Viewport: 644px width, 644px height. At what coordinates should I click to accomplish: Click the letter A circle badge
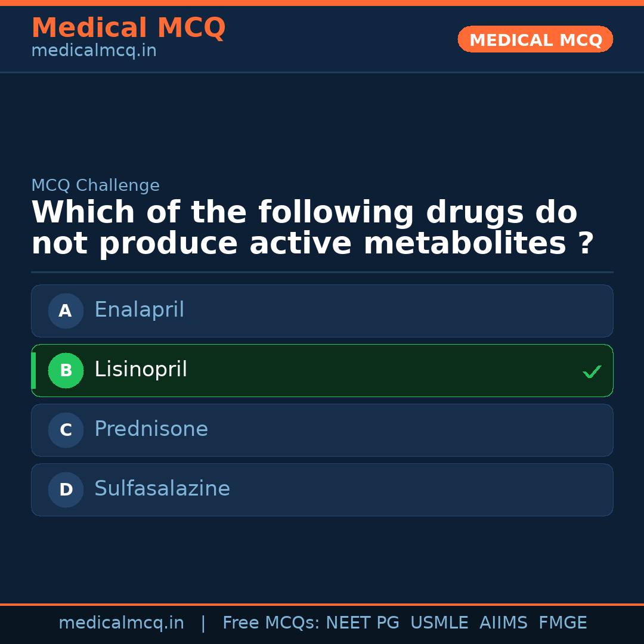tap(66, 311)
